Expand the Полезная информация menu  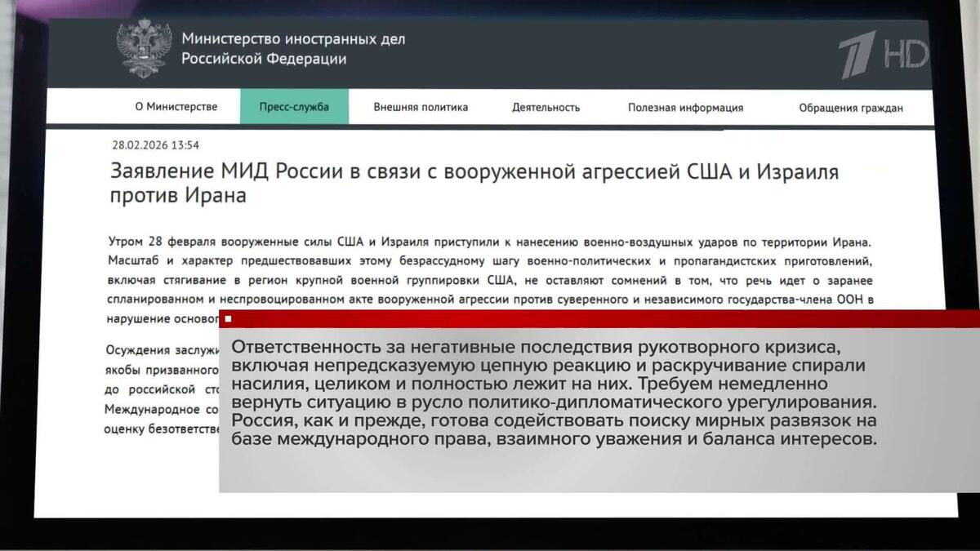[x=685, y=107]
